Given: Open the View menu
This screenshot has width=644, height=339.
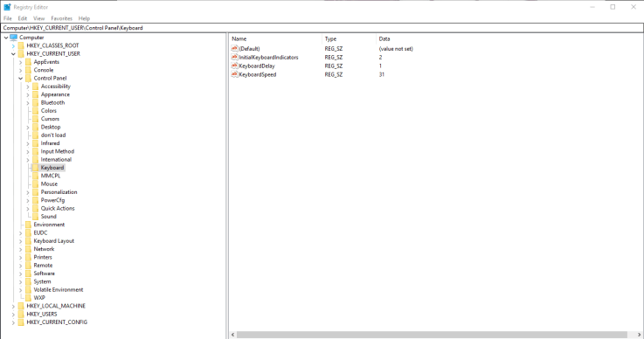Looking at the screenshot, I should click(38, 18).
